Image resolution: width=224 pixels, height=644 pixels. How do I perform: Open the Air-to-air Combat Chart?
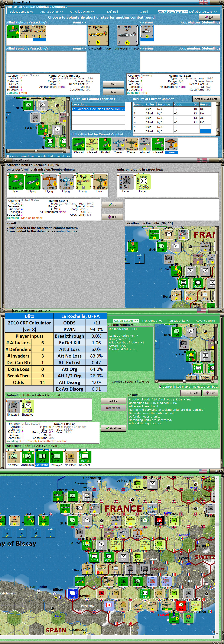(x=206, y=99)
